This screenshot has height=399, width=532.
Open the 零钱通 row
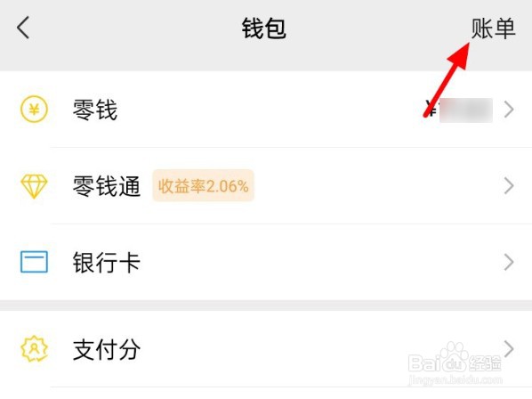click(266, 186)
